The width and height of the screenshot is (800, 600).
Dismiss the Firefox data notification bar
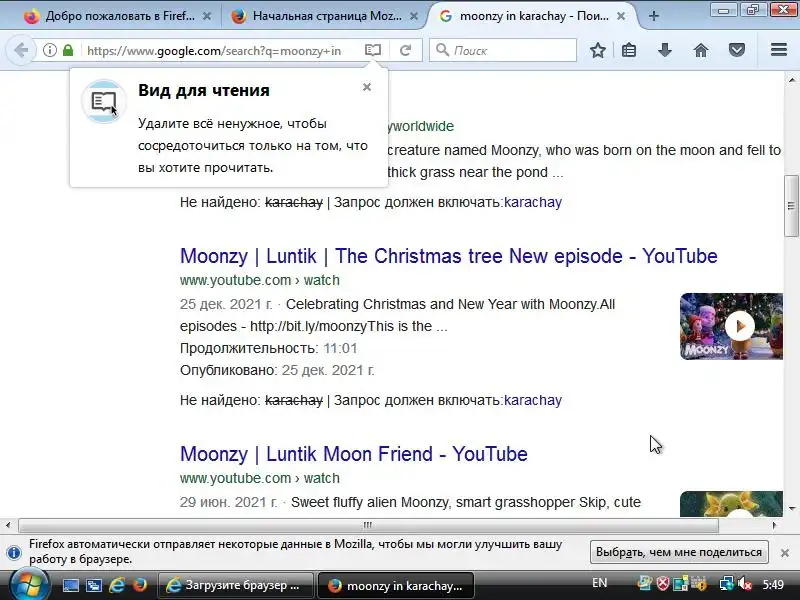point(785,553)
